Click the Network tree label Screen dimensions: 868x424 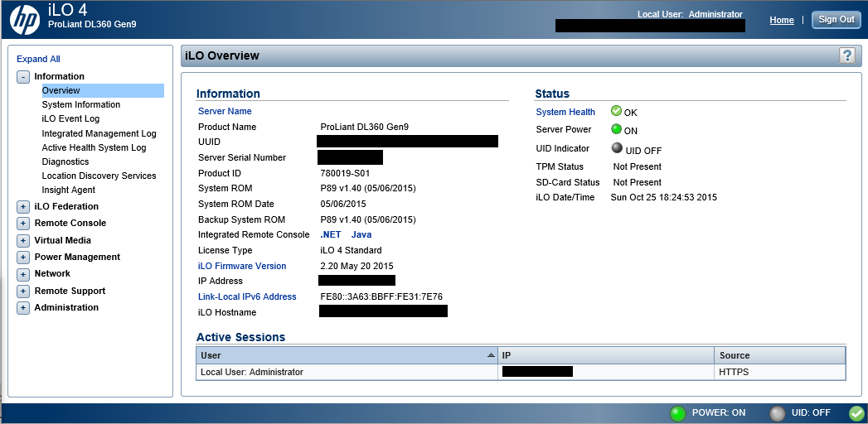pyautogui.click(x=52, y=273)
